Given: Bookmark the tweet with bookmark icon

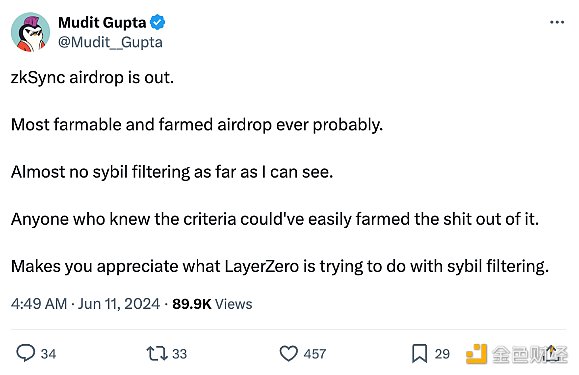Looking at the screenshot, I should 419,354.
